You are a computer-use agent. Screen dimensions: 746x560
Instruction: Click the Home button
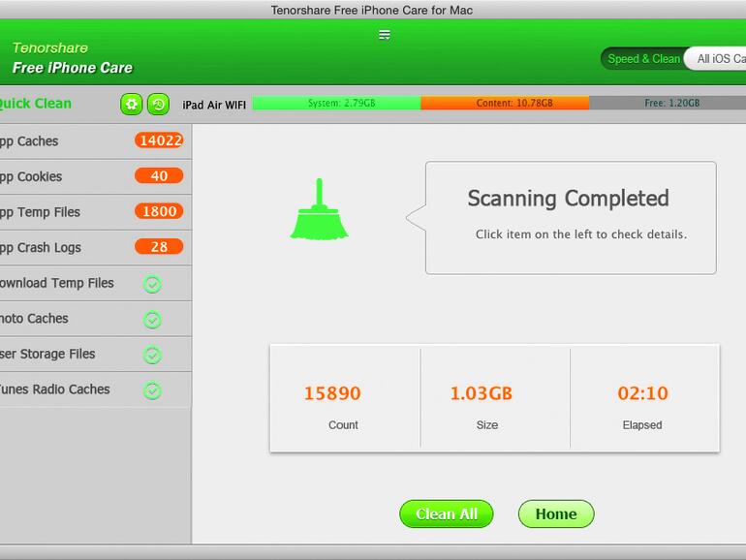coord(556,513)
